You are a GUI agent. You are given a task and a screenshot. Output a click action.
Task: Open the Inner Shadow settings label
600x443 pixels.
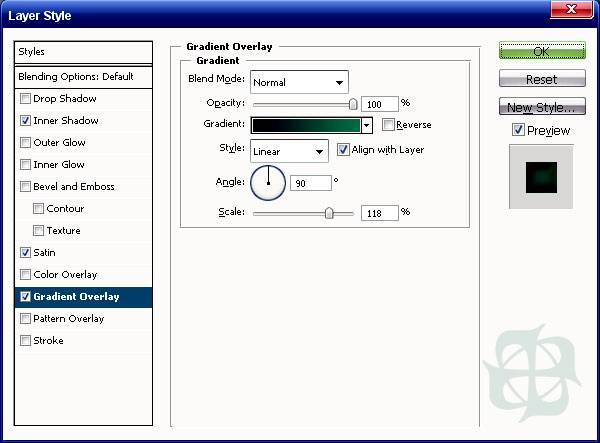66,121
